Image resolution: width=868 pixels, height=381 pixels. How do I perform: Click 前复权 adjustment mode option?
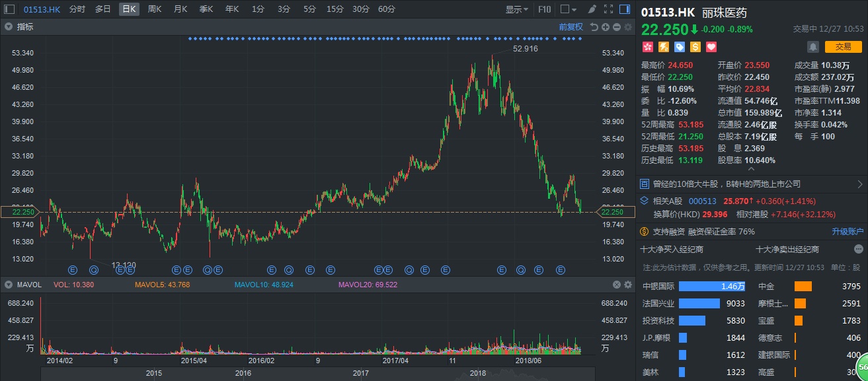pyautogui.click(x=571, y=27)
